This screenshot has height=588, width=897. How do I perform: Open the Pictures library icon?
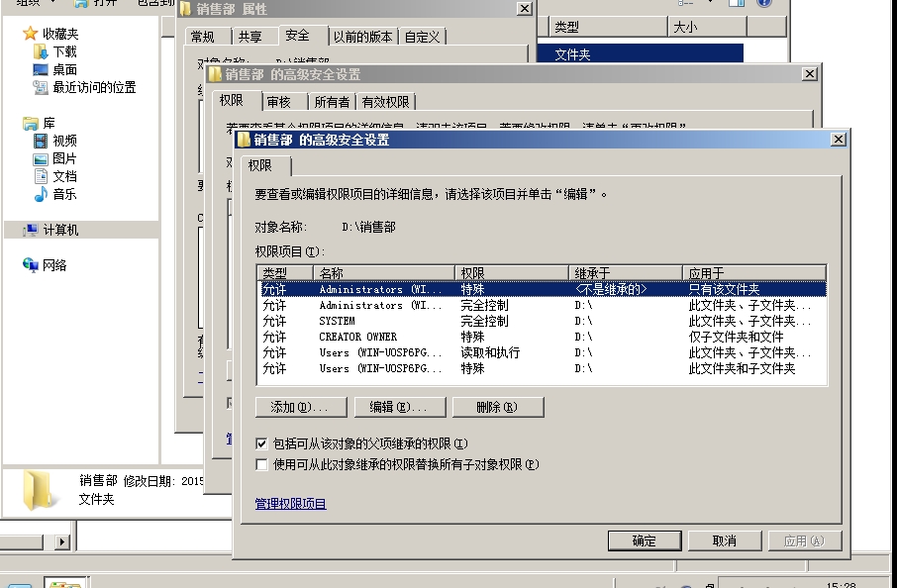(40, 159)
